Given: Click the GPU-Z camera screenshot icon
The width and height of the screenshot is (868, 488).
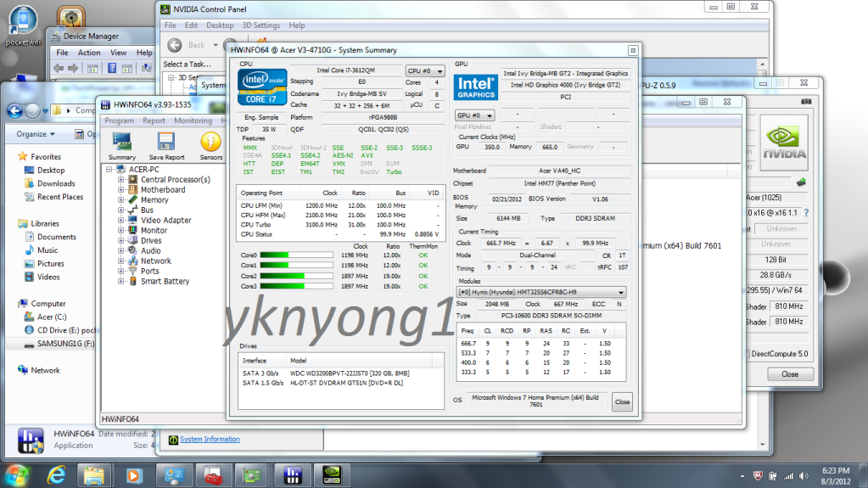Looking at the screenshot, I should (x=806, y=101).
